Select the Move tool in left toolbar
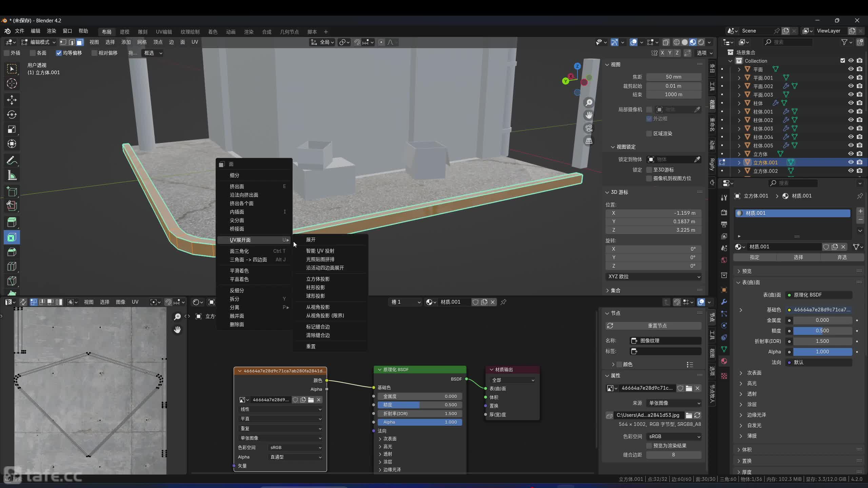Viewport: 868px width, 488px height. (x=12, y=100)
